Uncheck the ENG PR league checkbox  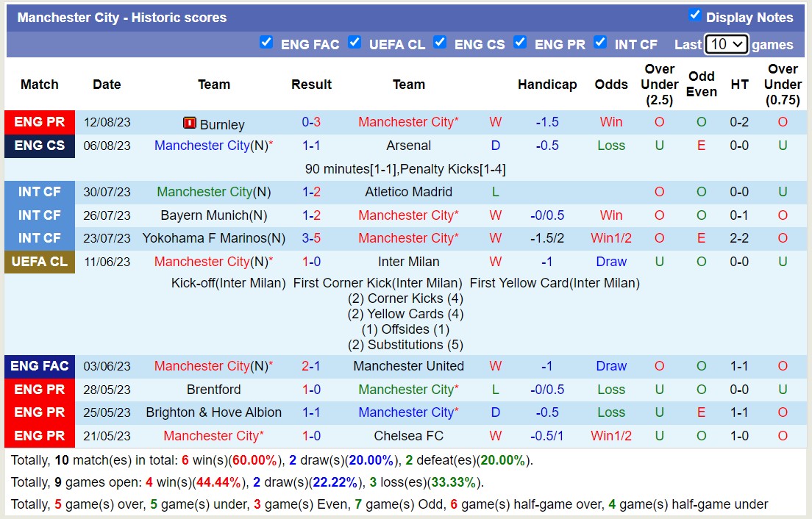tap(520, 43)
